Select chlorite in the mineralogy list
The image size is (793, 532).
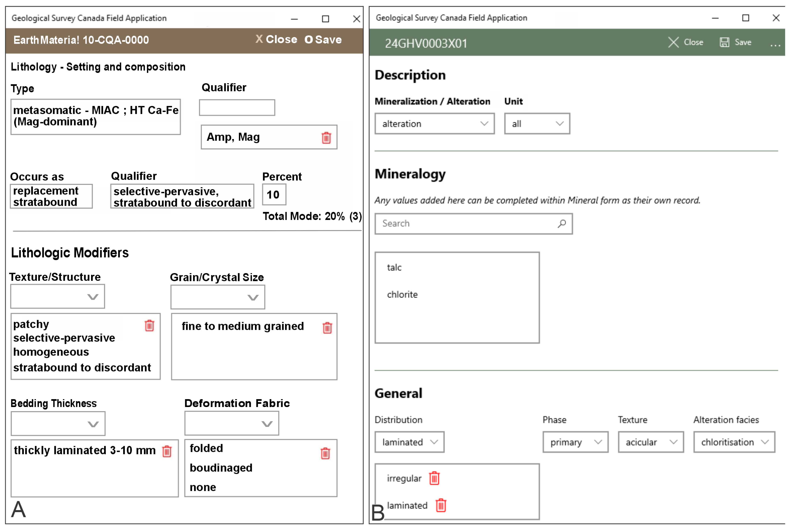[x=402, y=294]
